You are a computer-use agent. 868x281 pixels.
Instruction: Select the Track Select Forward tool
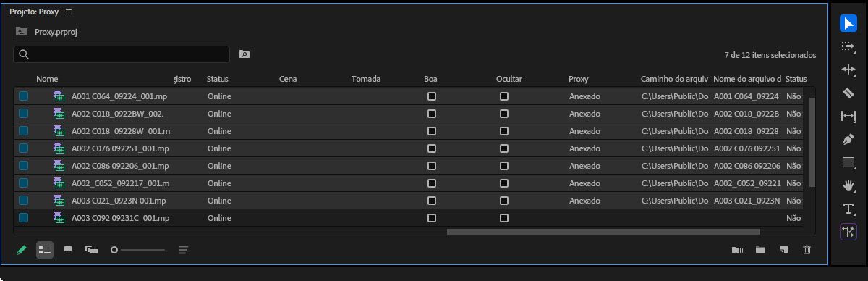tap(848, 46)
